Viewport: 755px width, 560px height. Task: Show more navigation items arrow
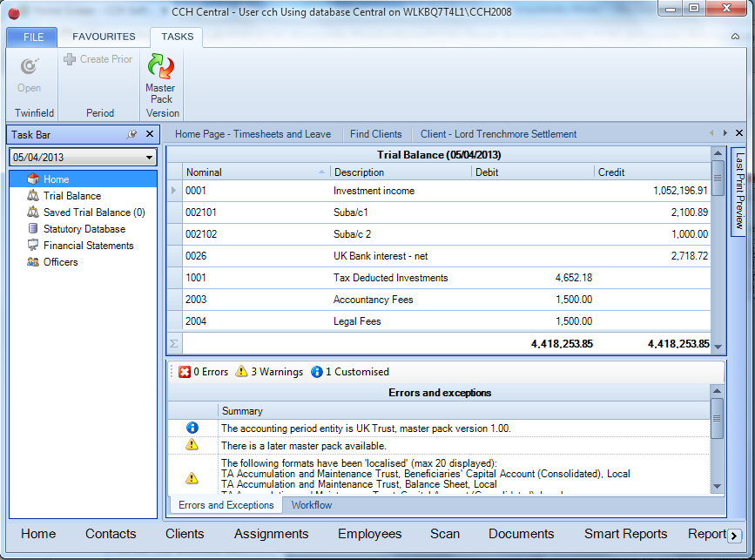coord(734,536)
